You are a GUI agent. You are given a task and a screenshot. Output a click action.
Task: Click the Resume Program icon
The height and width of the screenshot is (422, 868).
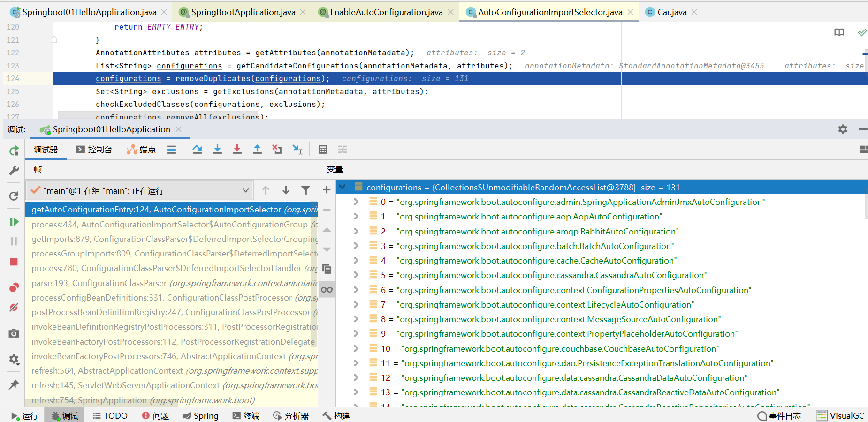point(14,221)
